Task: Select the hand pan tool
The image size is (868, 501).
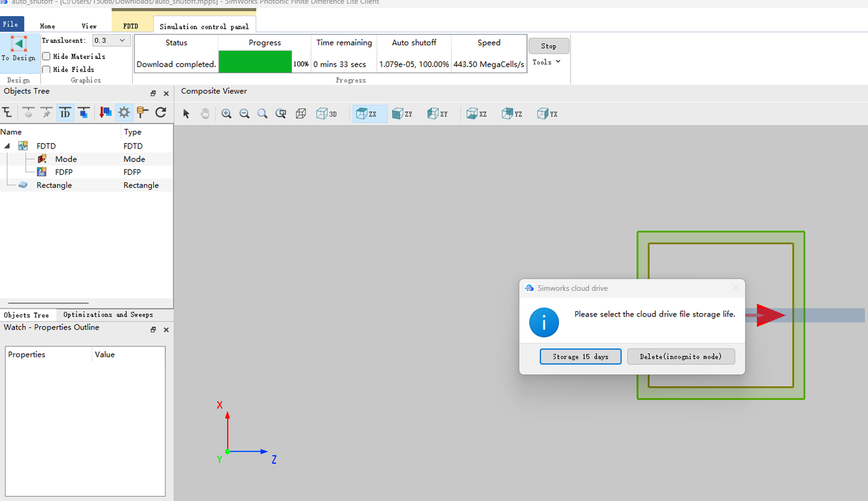Action: tap(205, 114)
